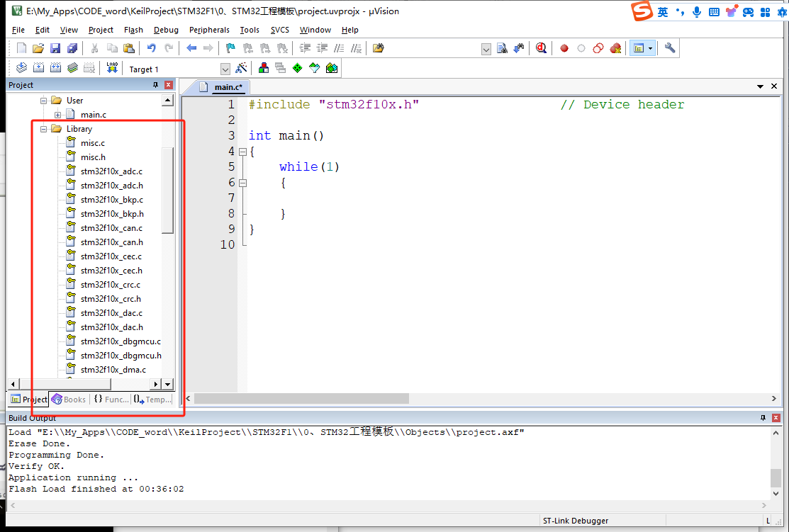Toggle Sogou voice input microphone
Image resolution: width=789 pixels, height=532 pixels.
[697, 12]
